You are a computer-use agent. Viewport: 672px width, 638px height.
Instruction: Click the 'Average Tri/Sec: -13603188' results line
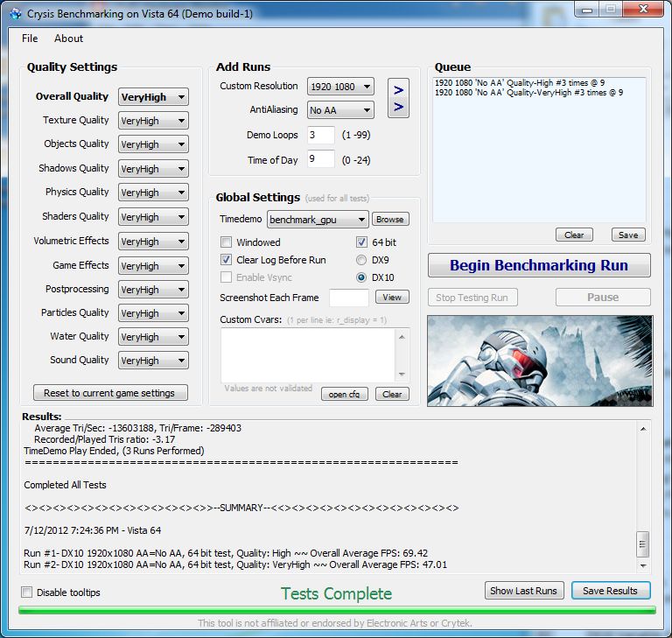[x=138, y=428]
